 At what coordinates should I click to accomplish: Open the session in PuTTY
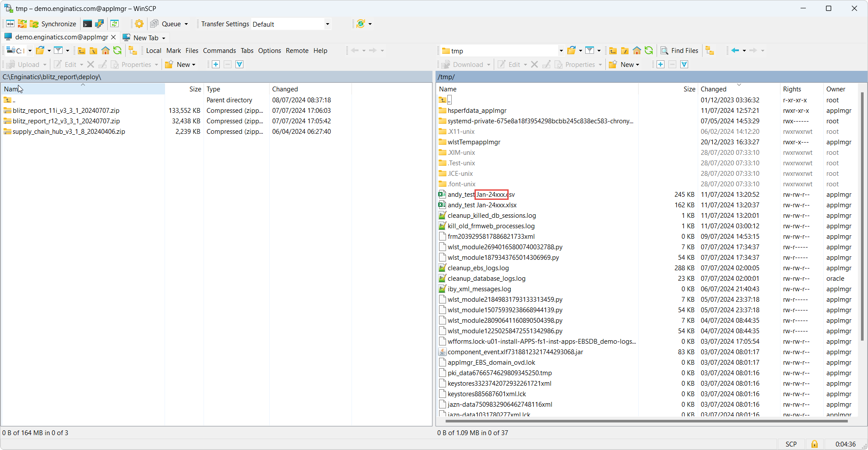(x=99, y=24)
